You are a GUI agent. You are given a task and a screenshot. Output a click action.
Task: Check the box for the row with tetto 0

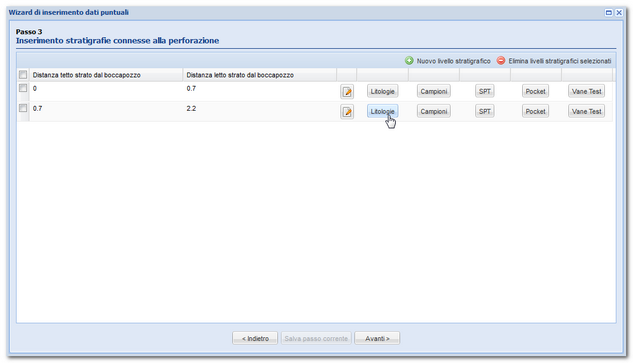coord(23,88)
